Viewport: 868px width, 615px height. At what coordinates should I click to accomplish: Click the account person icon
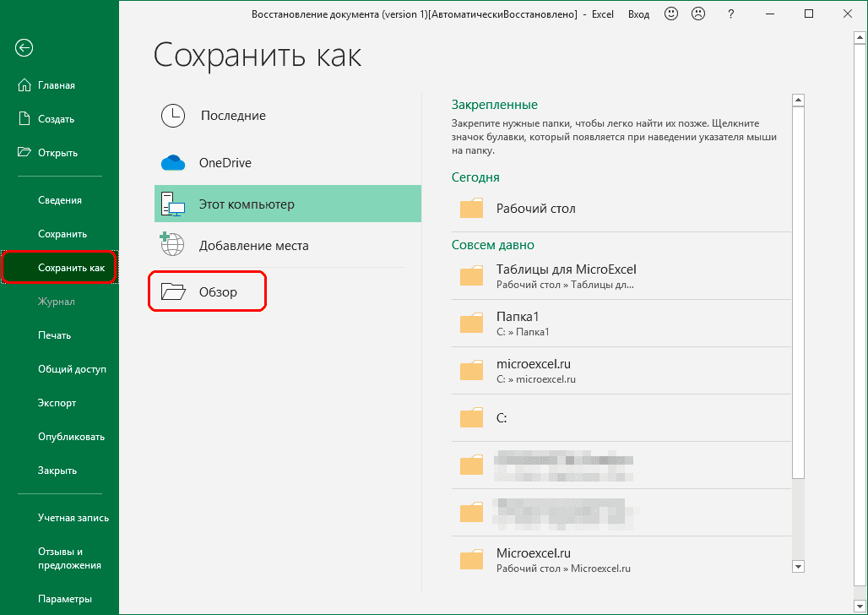click(x=698, y=14)
